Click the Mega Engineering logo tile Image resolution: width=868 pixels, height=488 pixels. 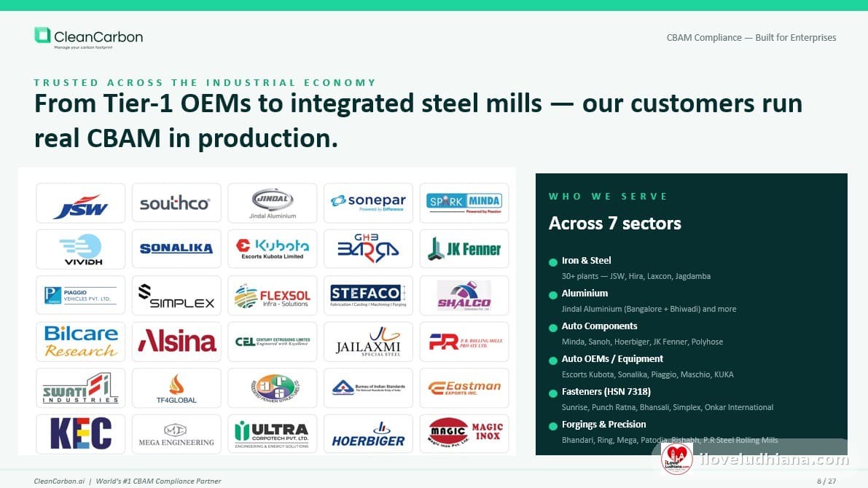pos(176,434)
